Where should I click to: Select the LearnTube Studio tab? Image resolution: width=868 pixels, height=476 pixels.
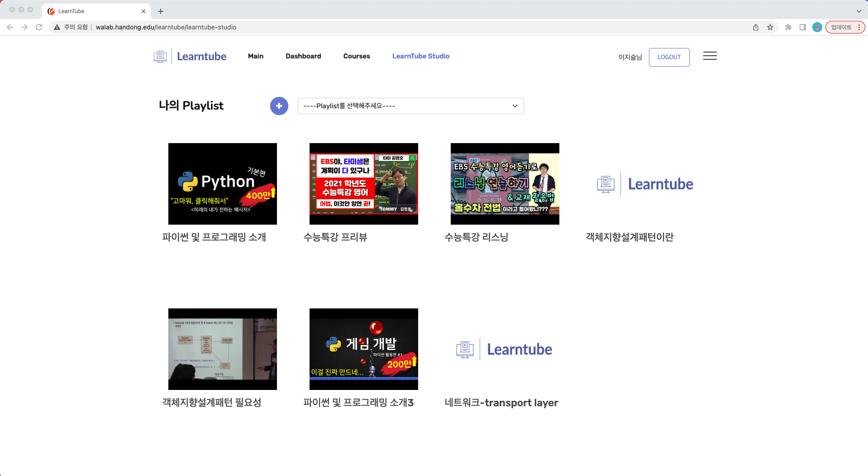[420, 56]
